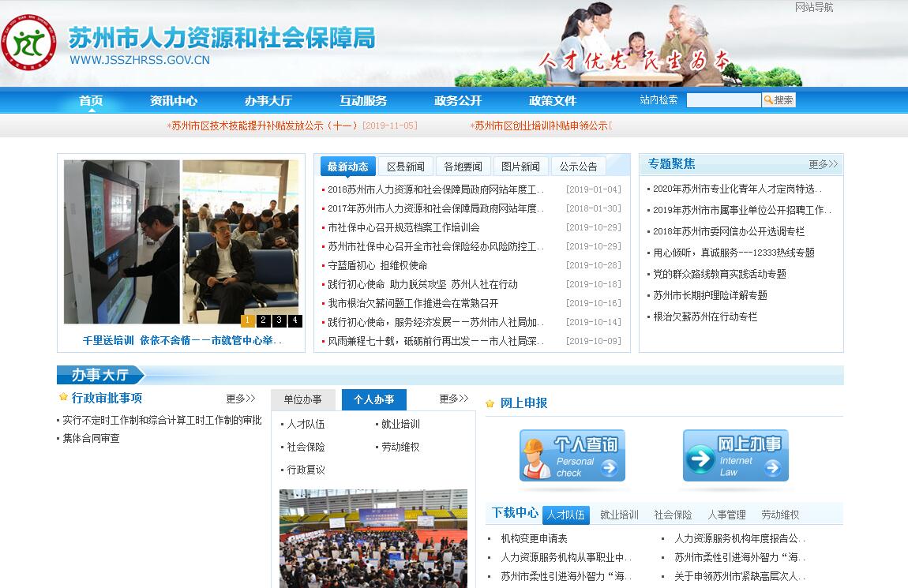Image resolution: width=908 pixels, height=588 pixels.
Task: Show slide 4 of the photo carousel
Action: click(295, 320)
